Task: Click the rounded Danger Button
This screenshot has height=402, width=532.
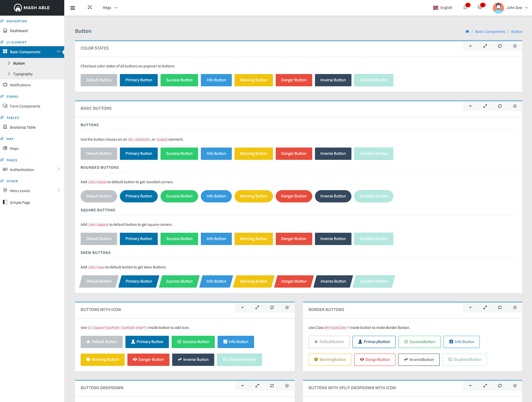Action: (293, 196)
